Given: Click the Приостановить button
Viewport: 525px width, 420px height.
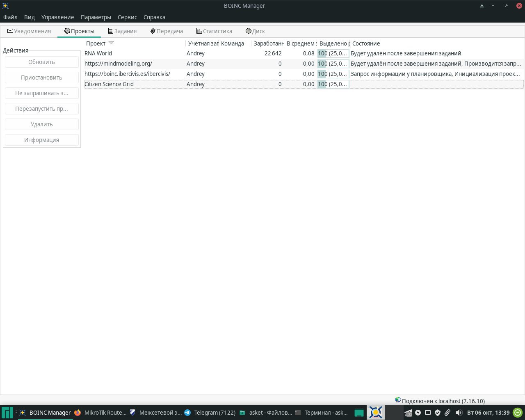Looking at the screenshot, I should [41, 78].
